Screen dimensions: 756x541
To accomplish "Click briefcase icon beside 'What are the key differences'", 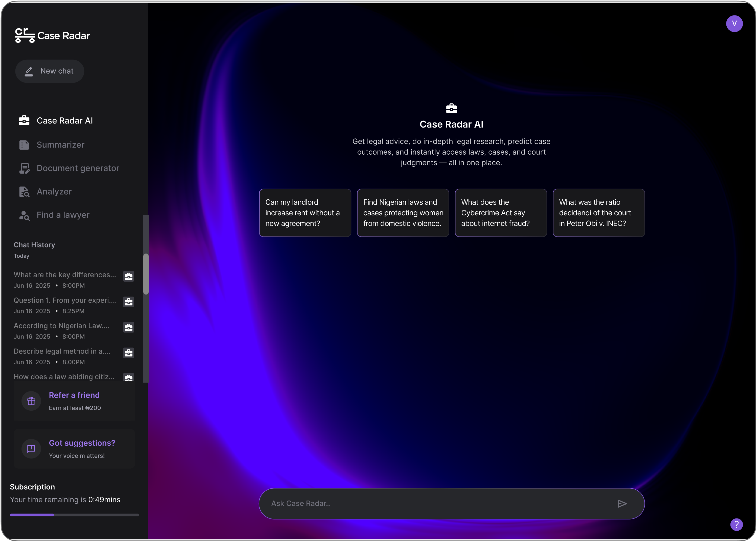I will 128,277.
